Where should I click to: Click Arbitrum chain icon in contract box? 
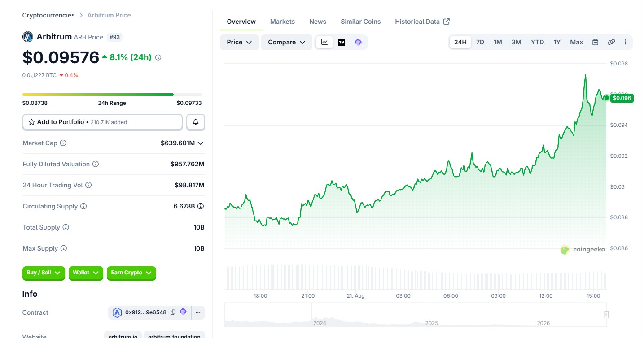(x=117, y=312)
